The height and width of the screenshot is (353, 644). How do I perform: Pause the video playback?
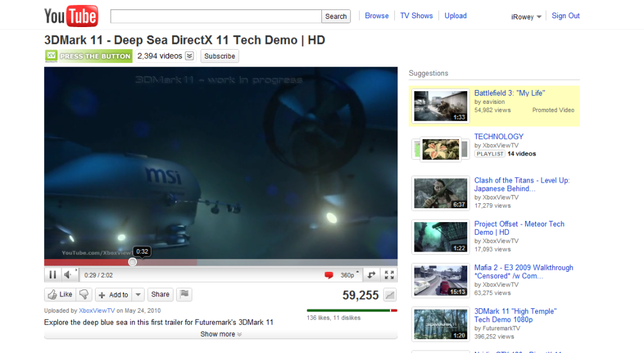tap(53, 275)
